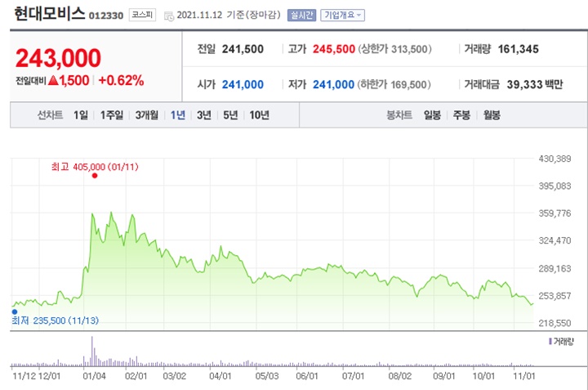Click the 거래대금 value 39,333 백만
588x390 pixels.
pyautogui.click(x=535, y=85)
